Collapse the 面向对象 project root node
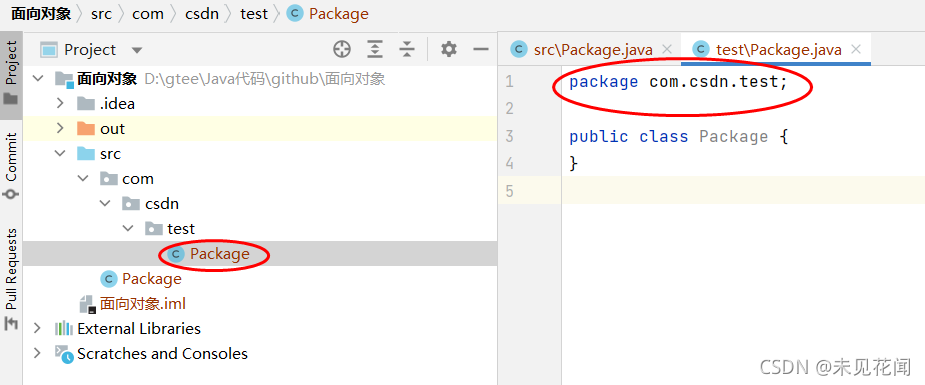925x385 pixels. [38, 78]
